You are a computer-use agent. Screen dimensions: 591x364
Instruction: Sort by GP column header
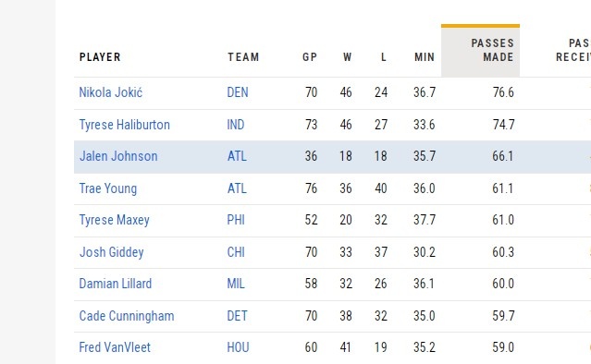310,57
